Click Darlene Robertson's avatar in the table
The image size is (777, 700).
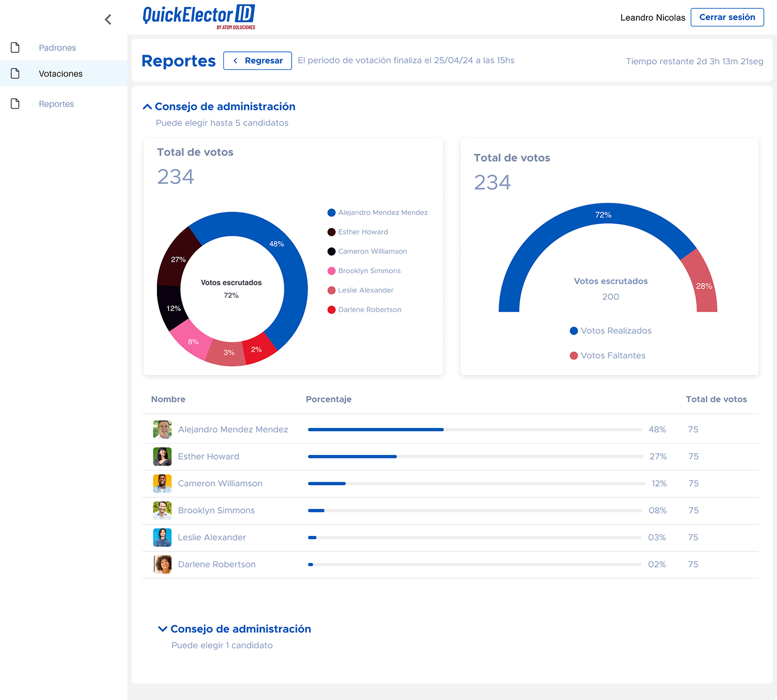(x=162, y=564)
